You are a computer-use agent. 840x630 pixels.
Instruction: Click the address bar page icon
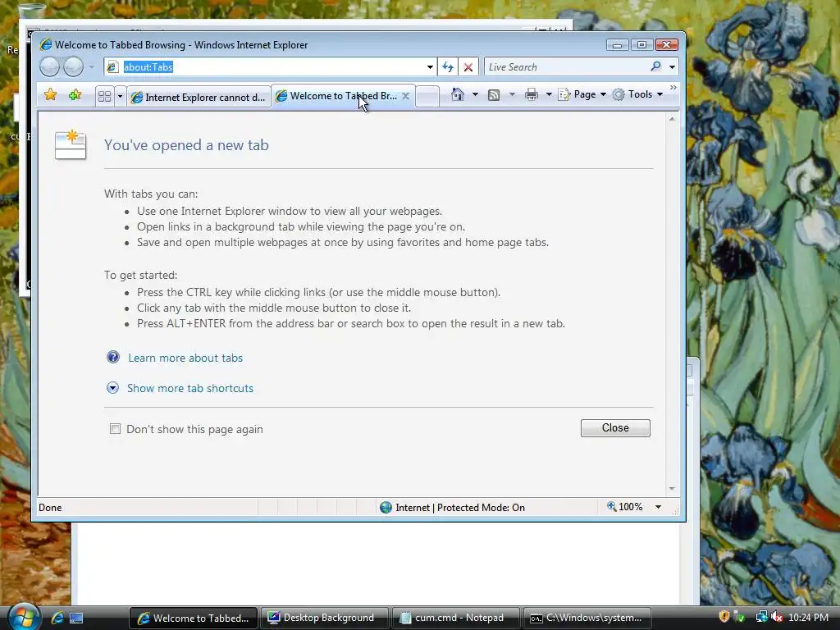point(112,67)
